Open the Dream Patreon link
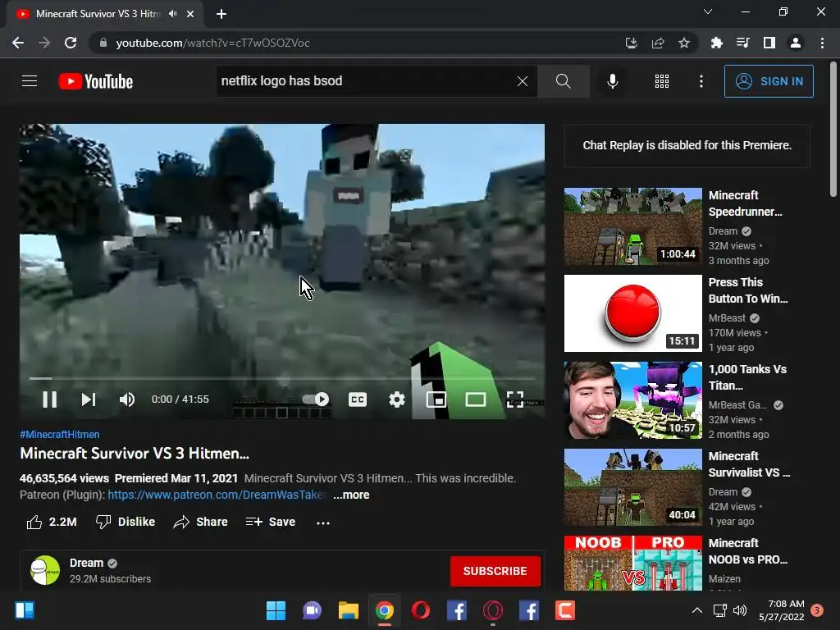The width and height of the screenshot is (840, 630). (217, 495)
